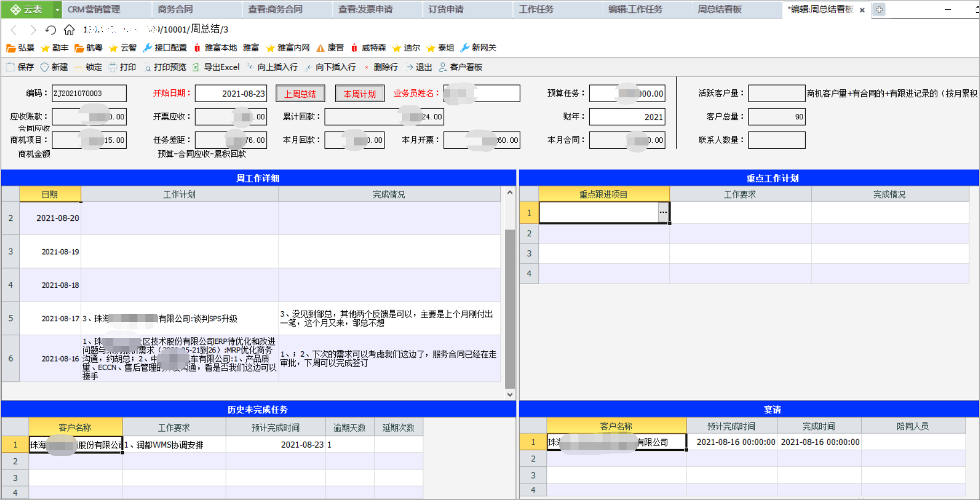The width and height of the screenshot is (980, 500).
Task: Click the 客户总量 field showing 90
Action: tap(777, 117)
